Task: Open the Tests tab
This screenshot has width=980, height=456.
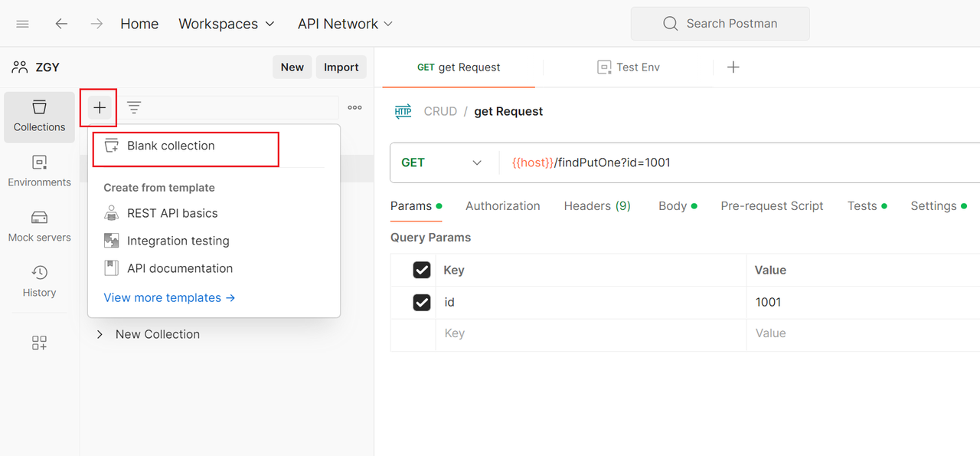Action: (867, 206)
